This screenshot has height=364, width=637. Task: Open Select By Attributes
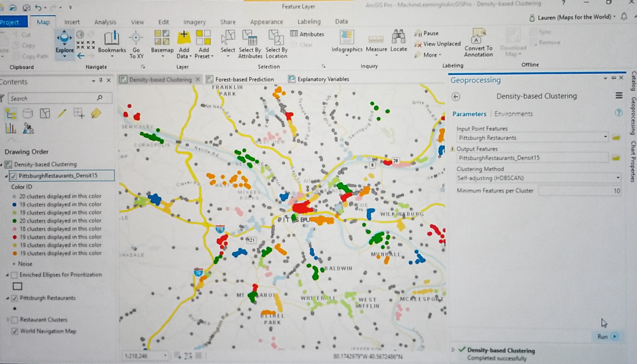pos(250,44)
